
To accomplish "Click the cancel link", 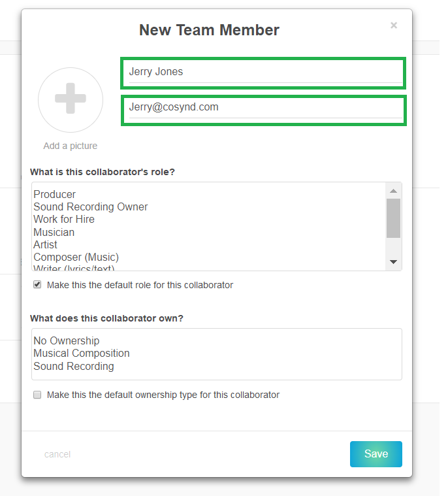I will [x=57, y=454].
